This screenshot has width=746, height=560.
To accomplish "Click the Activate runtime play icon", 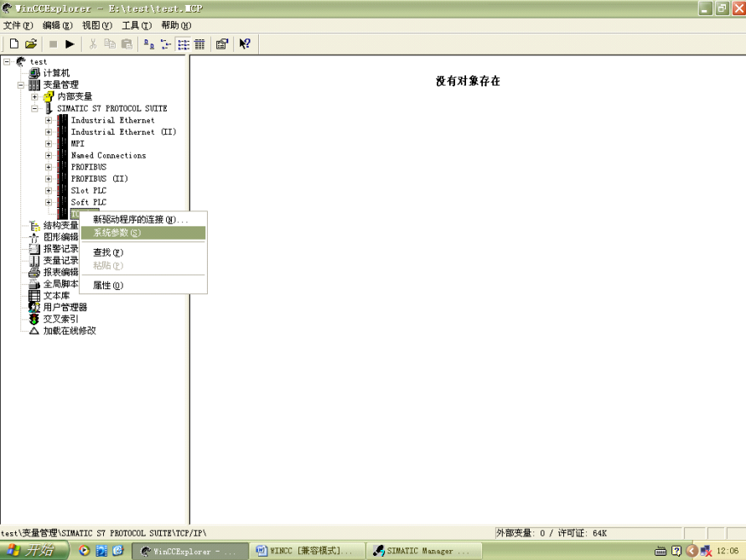I will pos(70,44).
